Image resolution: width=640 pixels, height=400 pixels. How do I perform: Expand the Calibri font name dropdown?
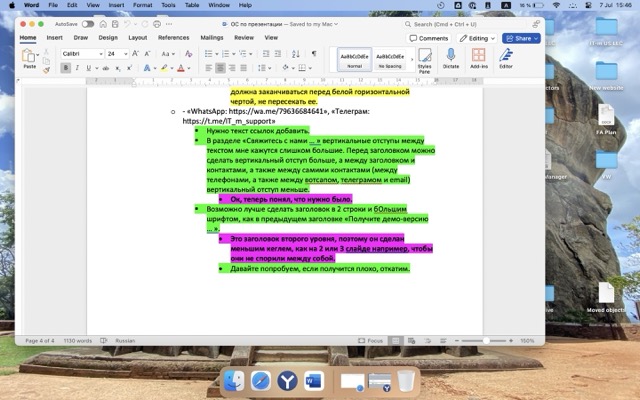[81, 53]
